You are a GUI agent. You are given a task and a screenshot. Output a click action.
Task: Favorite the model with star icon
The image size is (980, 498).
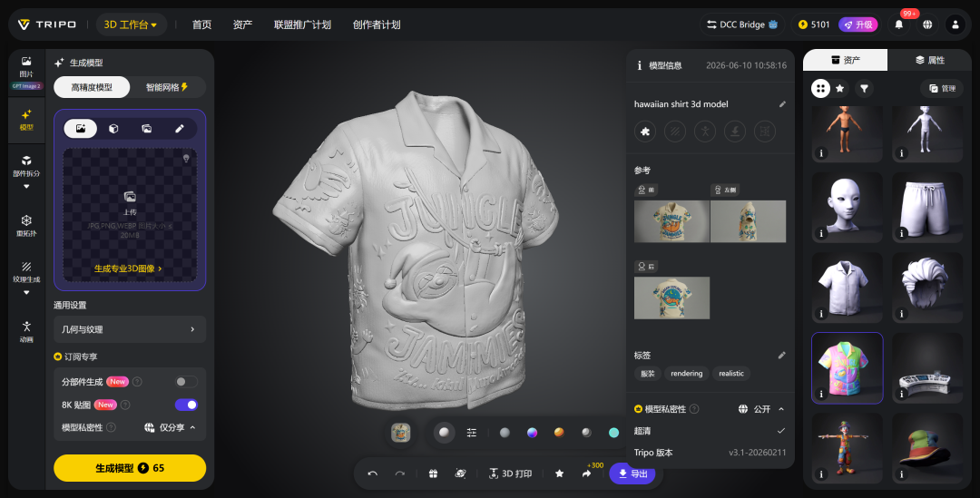pyautogui.click(x=559, y=474)
